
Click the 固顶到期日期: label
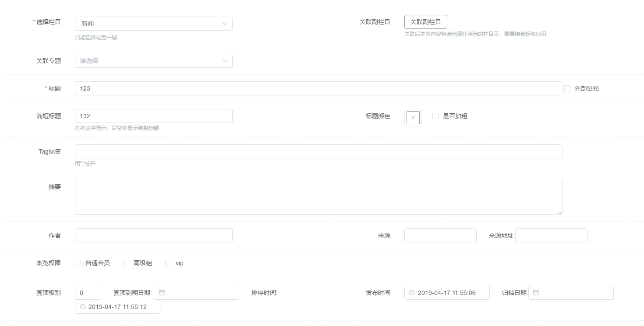pos(133,293)
